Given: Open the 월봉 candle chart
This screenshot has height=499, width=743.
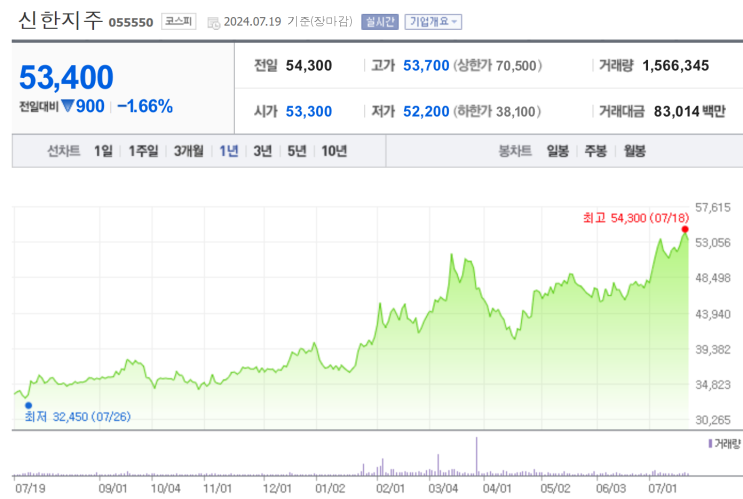Looking at the screenshot, I should point(634,151).
